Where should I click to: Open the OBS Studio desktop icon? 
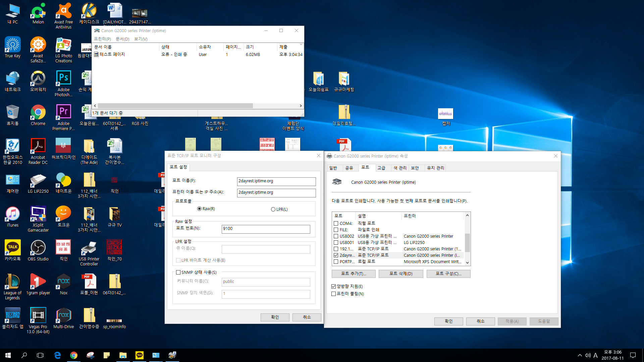pyautogui.click(x=38, y=250)
